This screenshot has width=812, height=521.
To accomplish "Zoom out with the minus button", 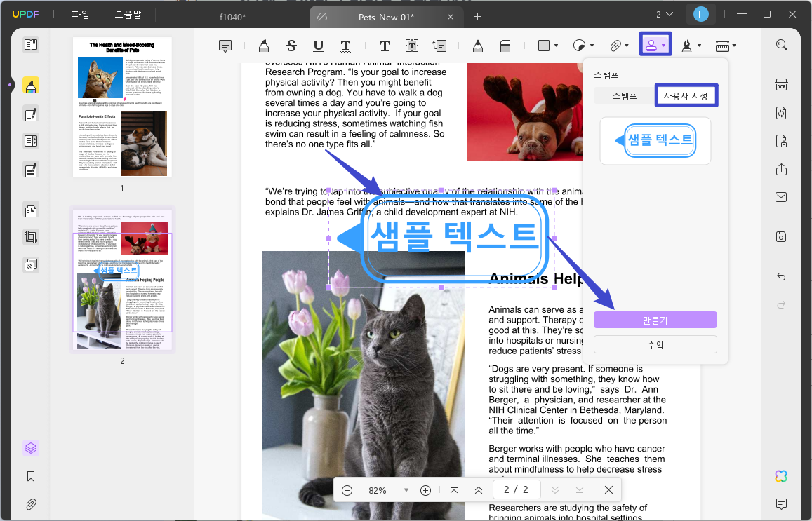I will click(347, 490).
